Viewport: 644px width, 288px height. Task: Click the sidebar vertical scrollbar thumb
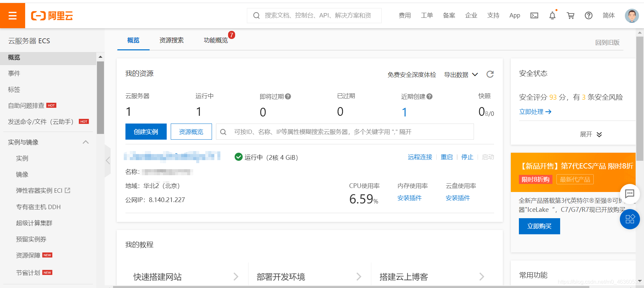100,97
